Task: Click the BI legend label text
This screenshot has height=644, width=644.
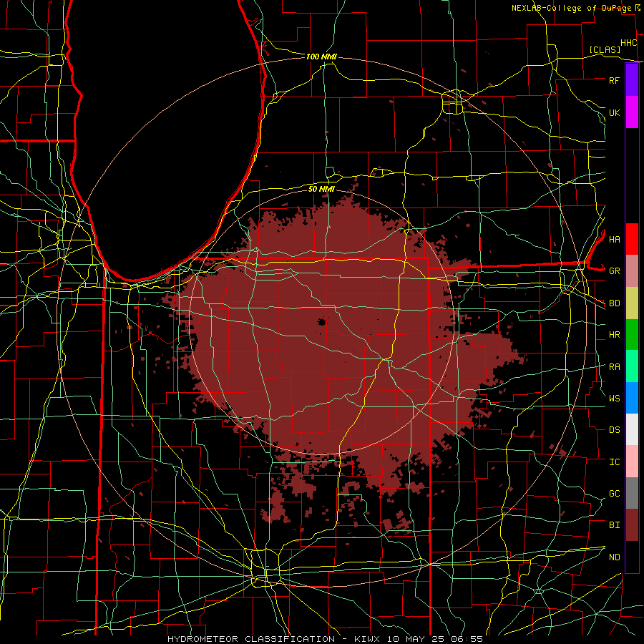Action: tap(614, 525)
